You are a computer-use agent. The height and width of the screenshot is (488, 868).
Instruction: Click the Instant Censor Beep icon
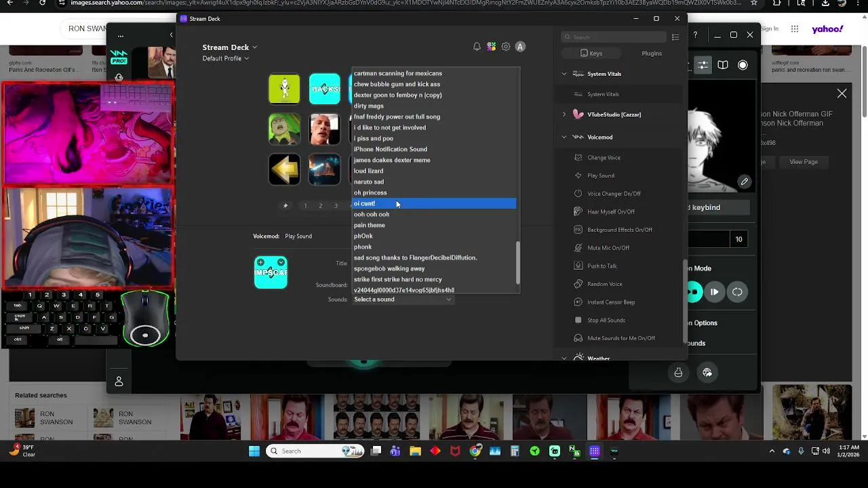[578, 302]
